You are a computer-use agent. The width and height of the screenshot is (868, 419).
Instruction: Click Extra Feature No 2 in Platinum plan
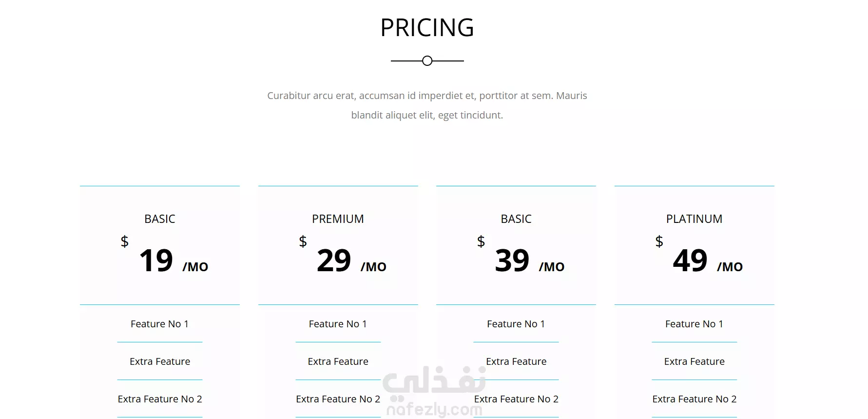[694, 399]
